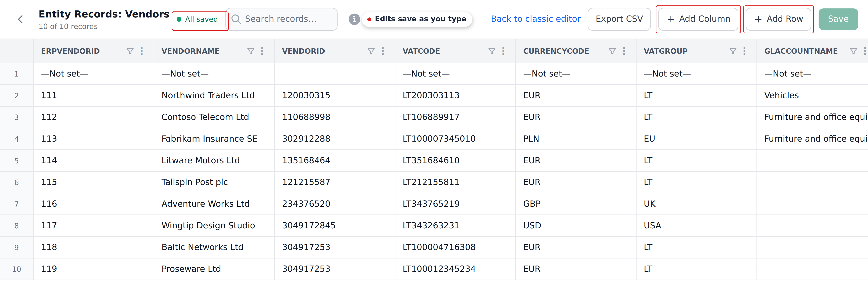Open VATGROUP column options menu
868x288 pixels.
[x=745, y=51]
